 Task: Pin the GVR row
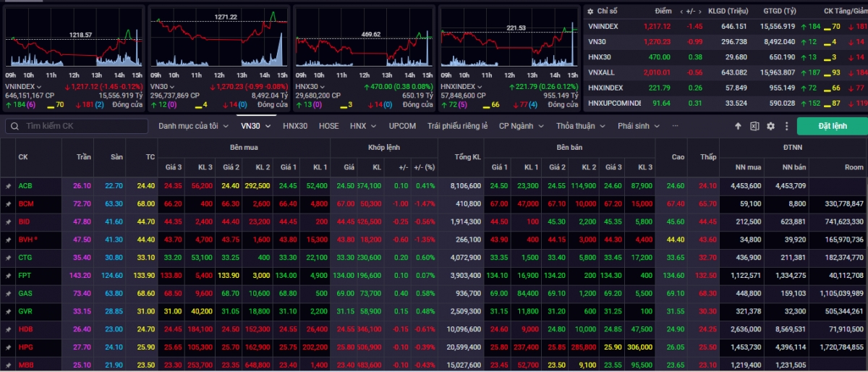click(8, 311)
